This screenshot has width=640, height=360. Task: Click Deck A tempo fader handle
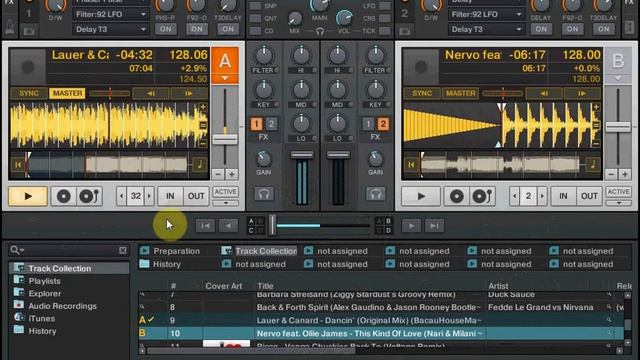point(225,140)
